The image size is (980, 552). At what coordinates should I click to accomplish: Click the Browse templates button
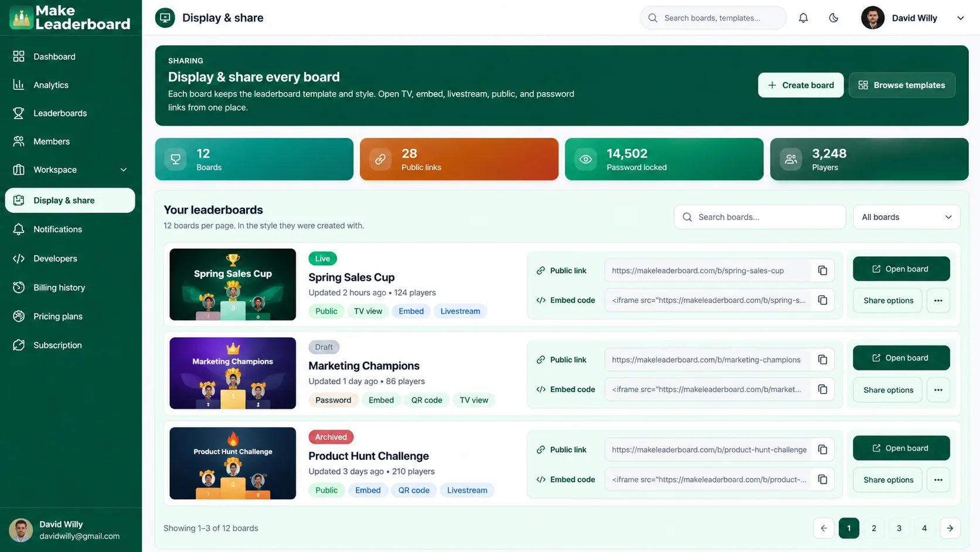(x=901, y=85)
